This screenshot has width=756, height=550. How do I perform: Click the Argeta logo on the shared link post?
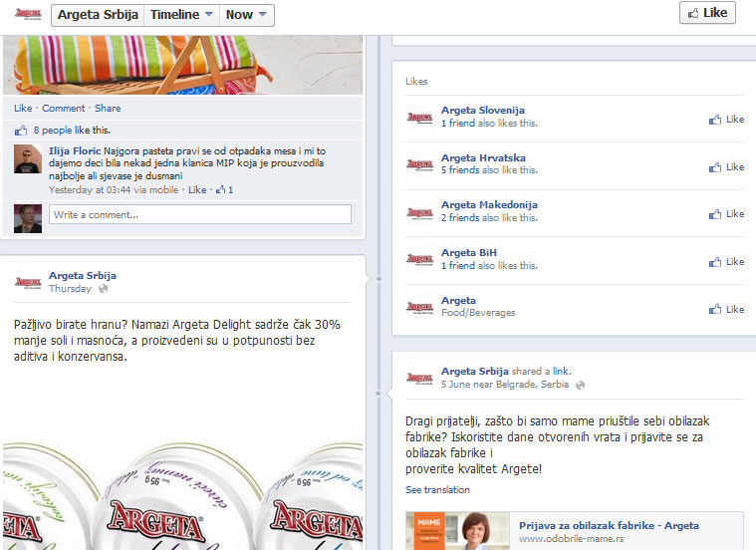(x=419, y=378)
